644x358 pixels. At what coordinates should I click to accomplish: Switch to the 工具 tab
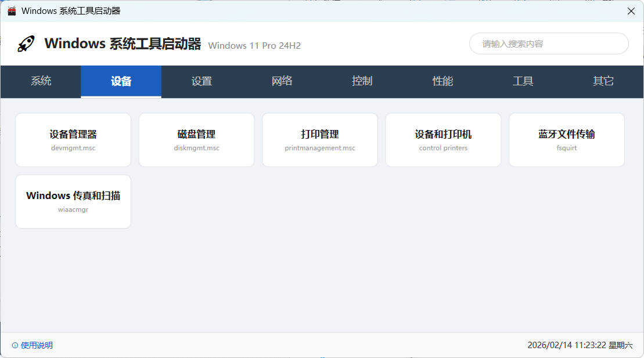coord(522,81)
